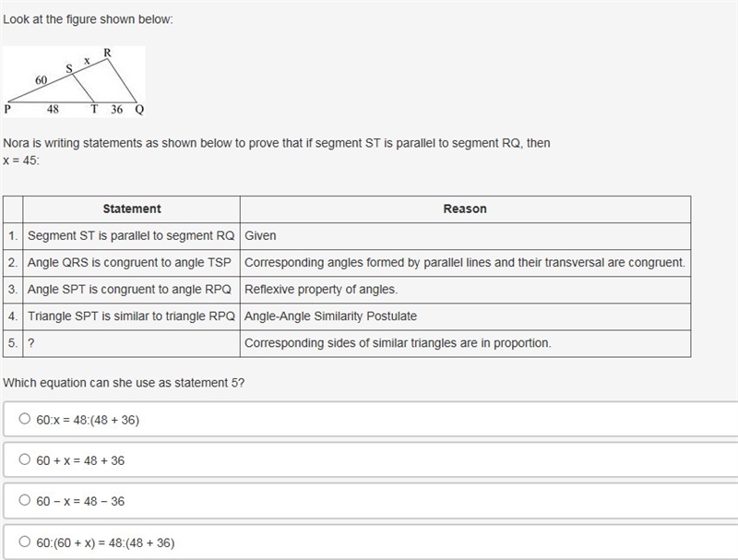Click the Given reason cell
The image size is (738, 560).
coord(465,236)
